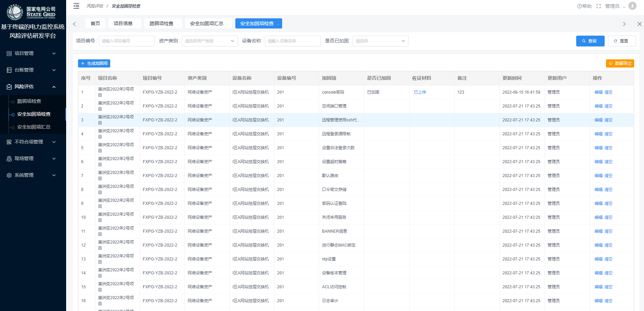Click 清空 for 默认路由 row

(x=608, y=176)
